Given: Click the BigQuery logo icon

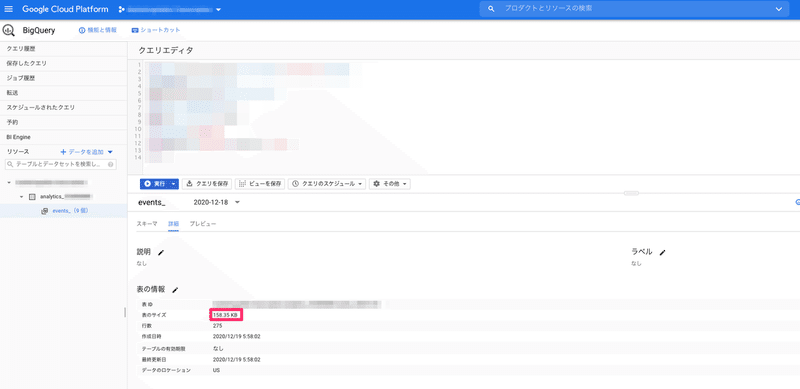Looking at the screenshot, I should (9, 30).
